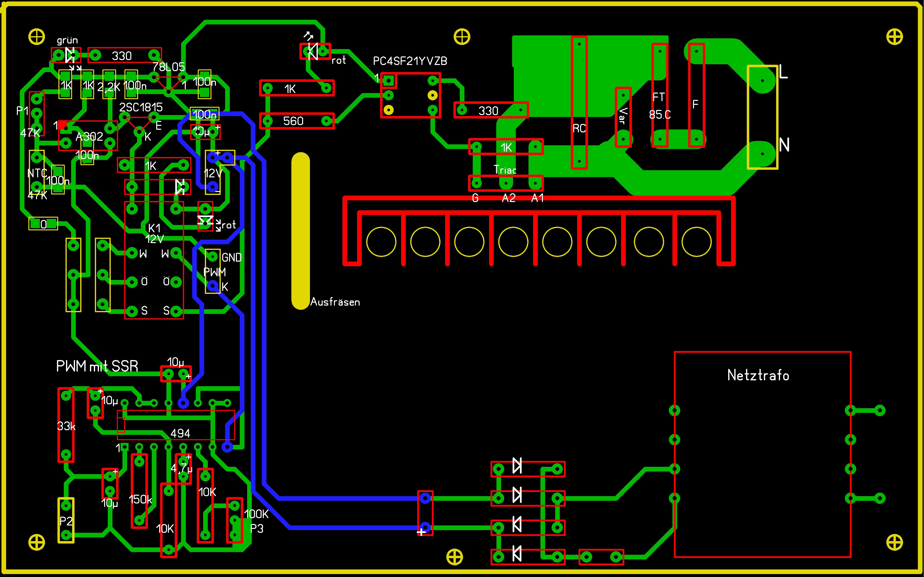Click the Triac gate pad labeled G
Image resolution: width=924 pixels, height=577 pixels.
(x=476, y=183)
